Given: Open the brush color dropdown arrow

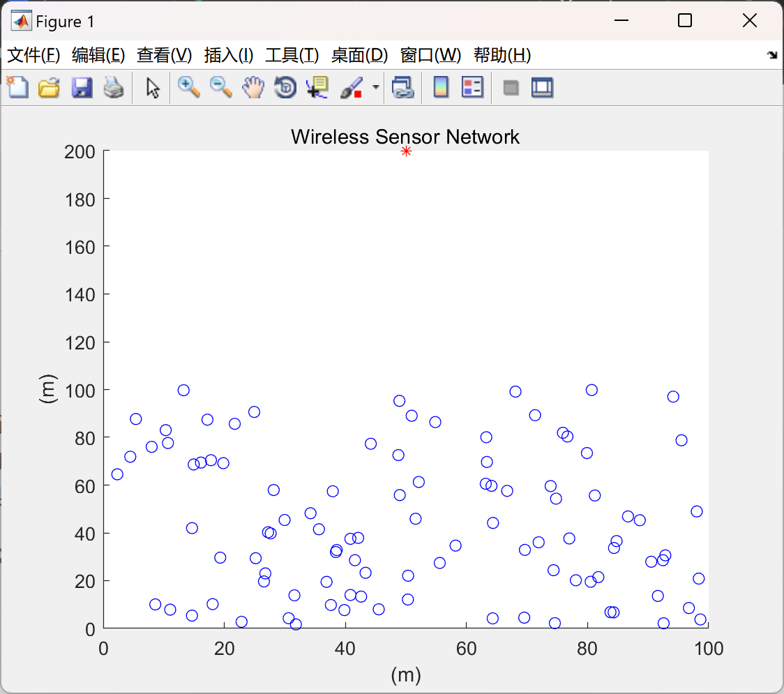Looking at the screenshot, I should coord(376,87).
